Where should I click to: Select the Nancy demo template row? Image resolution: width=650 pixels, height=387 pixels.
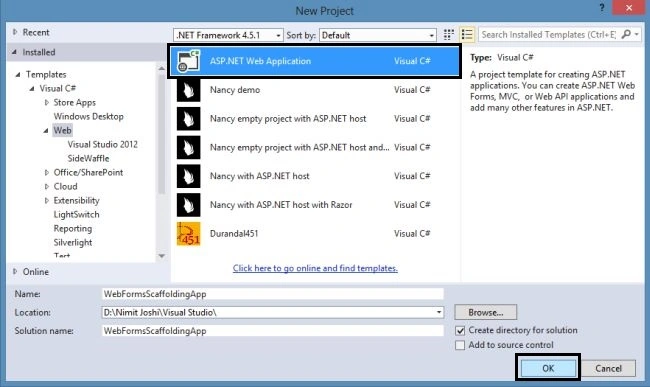pos(315,90)
